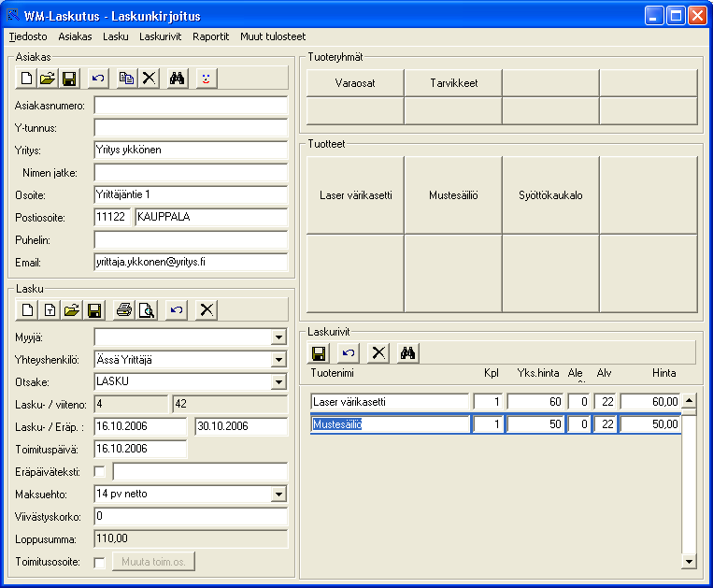Click the postal code field 11122
The width and height of the screenshot is (713, 588).
[x=112, y=218]
